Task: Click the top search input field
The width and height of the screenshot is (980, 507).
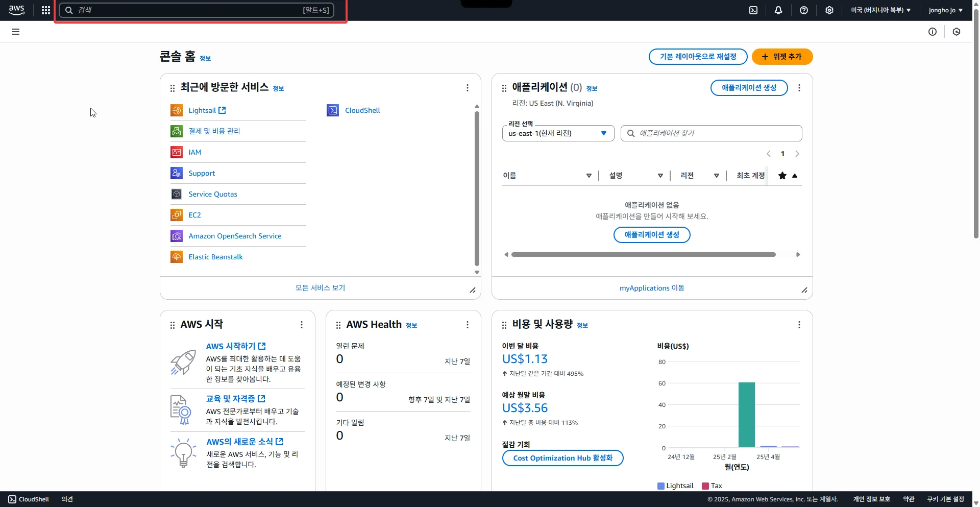Action: (x=197, y=10)
